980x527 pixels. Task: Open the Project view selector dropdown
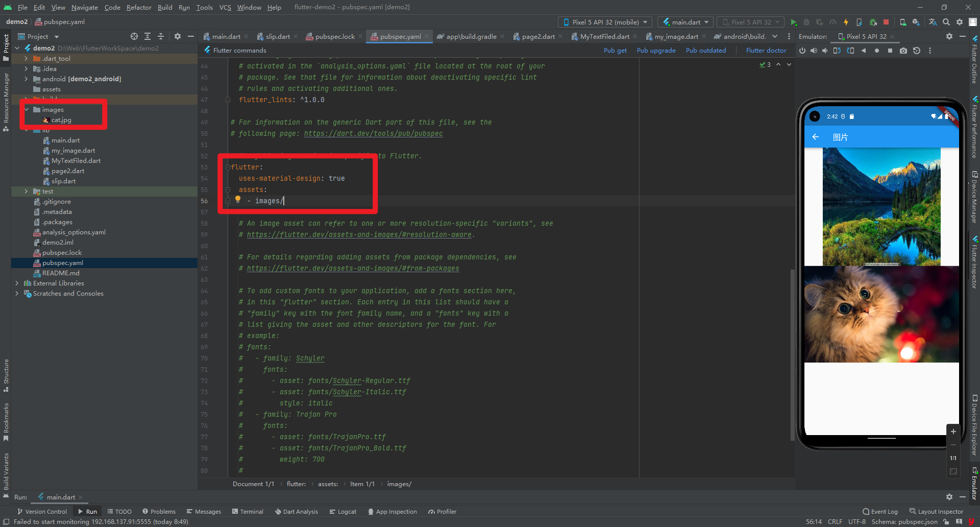pos(39,36)
